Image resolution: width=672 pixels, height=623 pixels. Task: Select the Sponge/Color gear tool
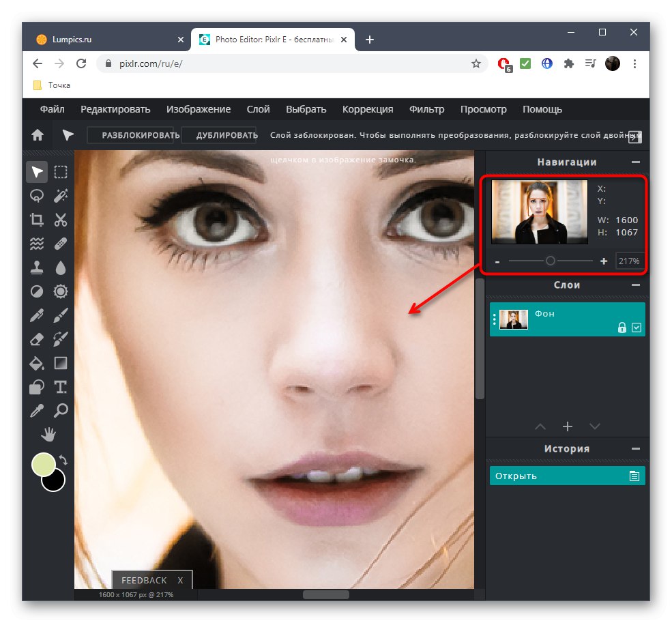[x=61, y=291]
